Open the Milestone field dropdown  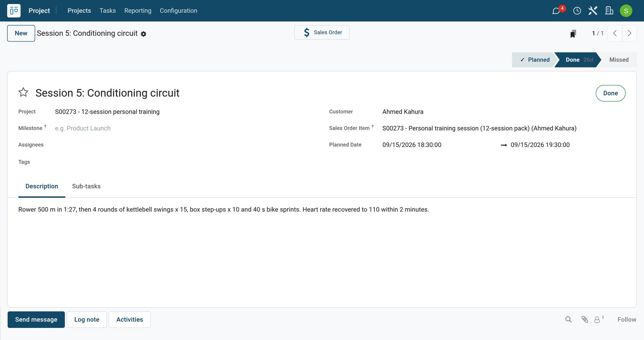[184, 128]
